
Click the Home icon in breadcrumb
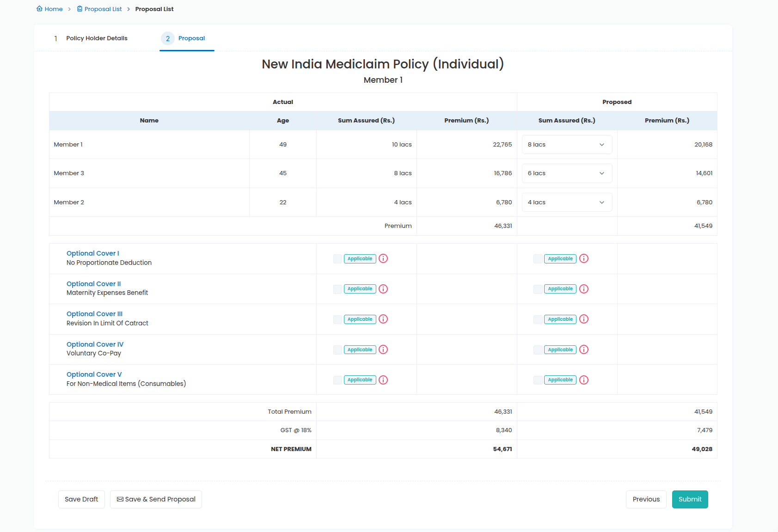click(x=39, y=9)
